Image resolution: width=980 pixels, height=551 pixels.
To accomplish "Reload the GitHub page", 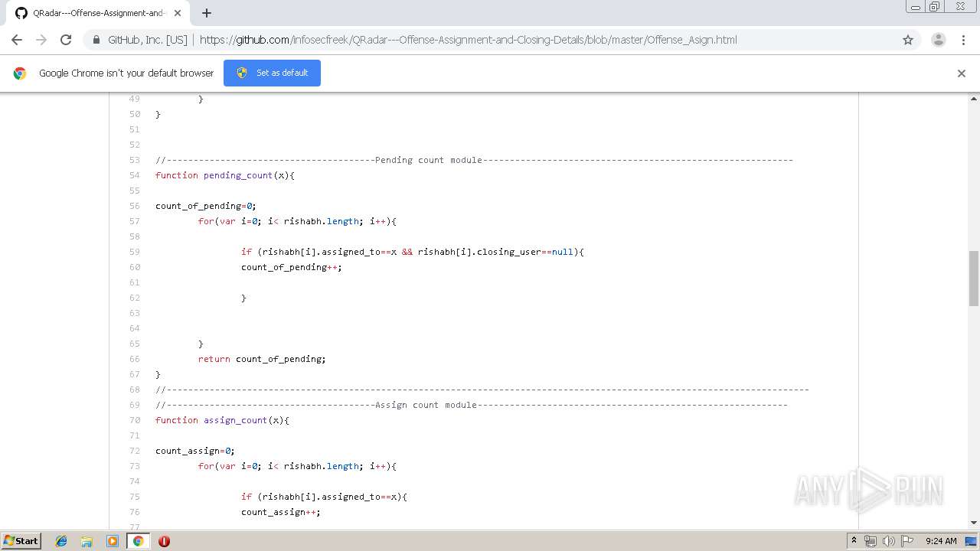I will (x=66, y=40).
